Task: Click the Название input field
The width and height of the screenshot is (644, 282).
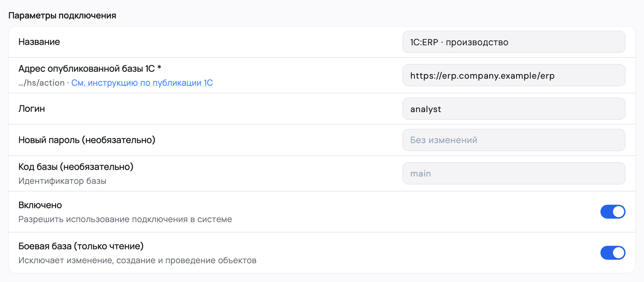Action: 514,42
